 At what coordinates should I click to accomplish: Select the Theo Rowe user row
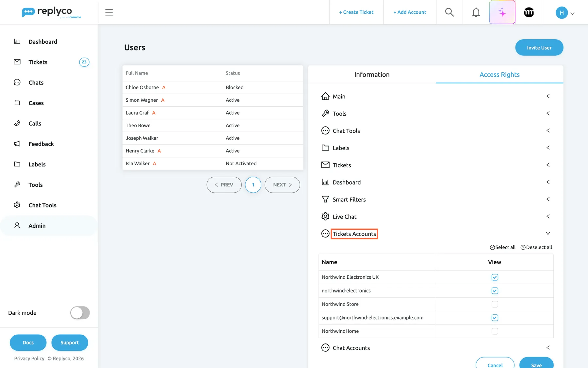click(213, 126)
